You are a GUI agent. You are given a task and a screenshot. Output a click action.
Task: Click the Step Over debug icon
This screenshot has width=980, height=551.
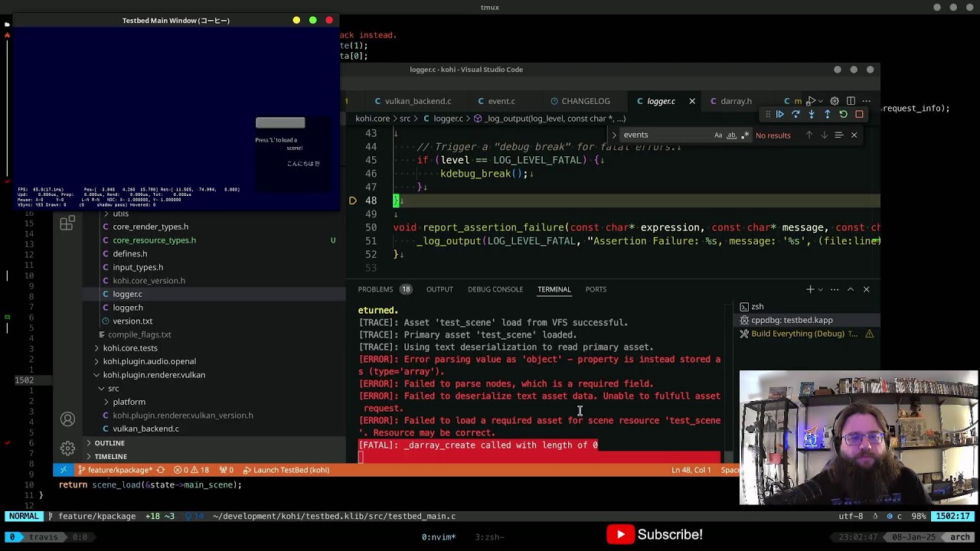[x=795, y=115]
